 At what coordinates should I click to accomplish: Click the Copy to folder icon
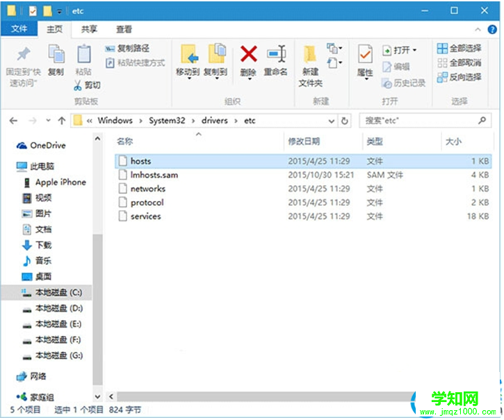pos(216,54)
